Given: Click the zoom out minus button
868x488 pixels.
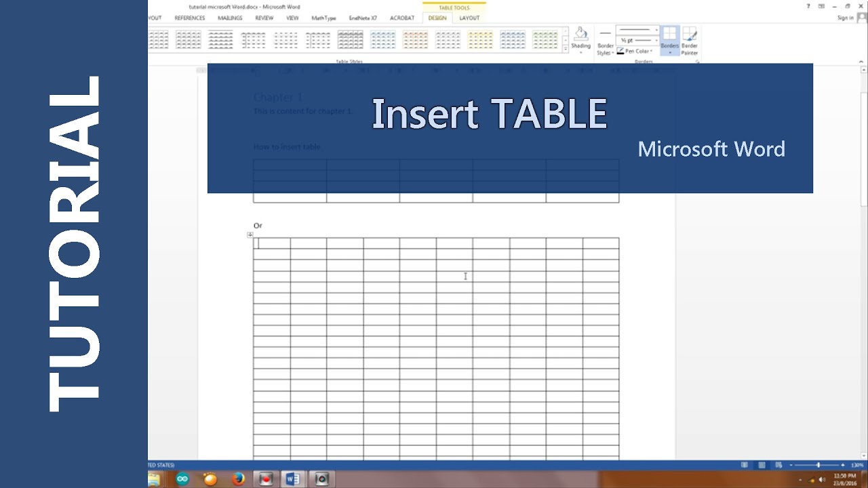Looking at the screenshot, I should click(x=791, y=465).
